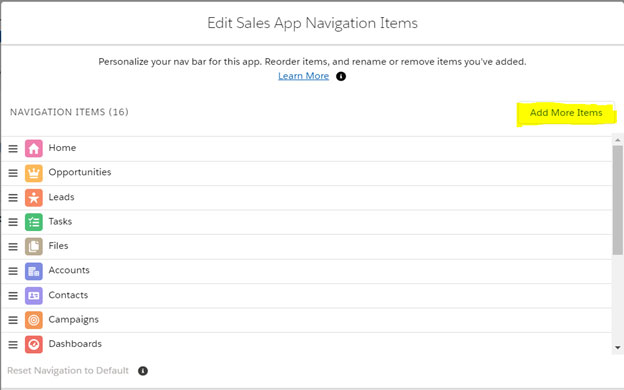
Task: Click the Leads star-person icon
Action: (33, 197)
